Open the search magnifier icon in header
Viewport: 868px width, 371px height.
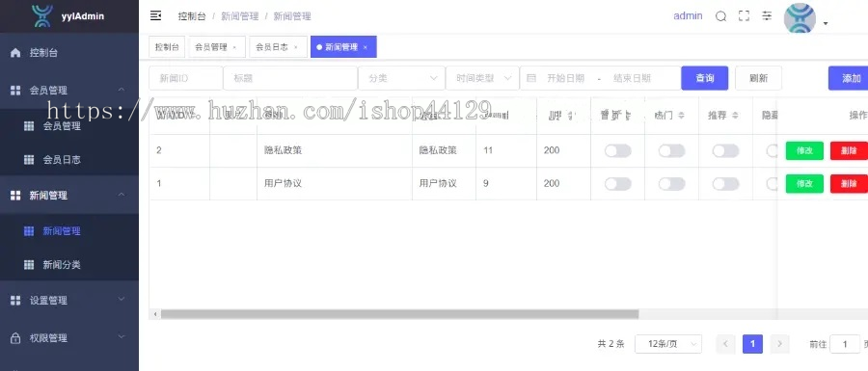720,16
